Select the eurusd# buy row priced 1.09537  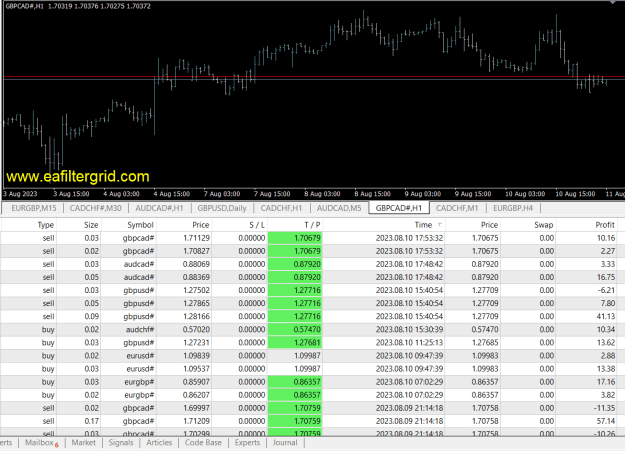pos(309,369)
